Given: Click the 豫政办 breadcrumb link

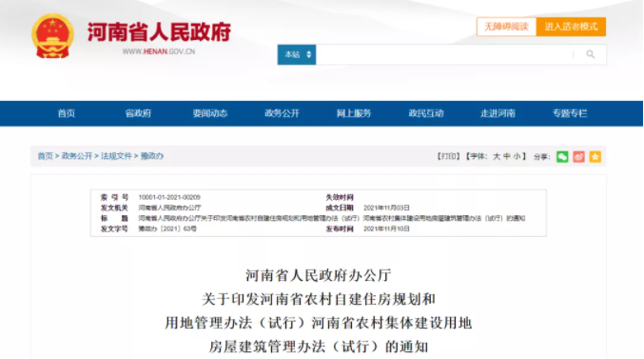Looking at the screenshot, I should coord(152,156).
